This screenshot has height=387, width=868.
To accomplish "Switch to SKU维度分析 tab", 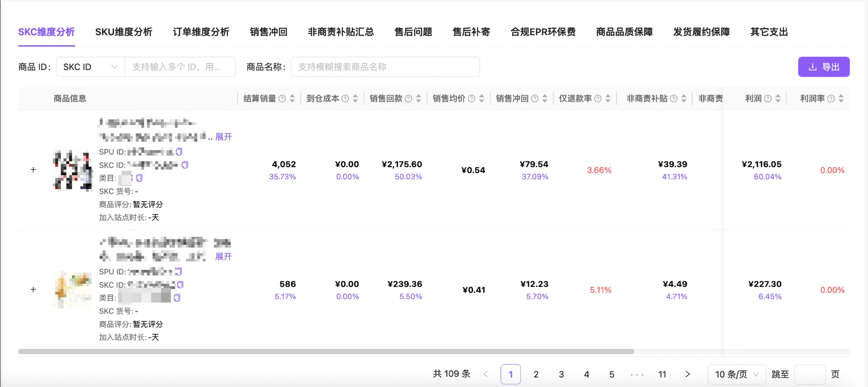I will [x=123, y=32].
